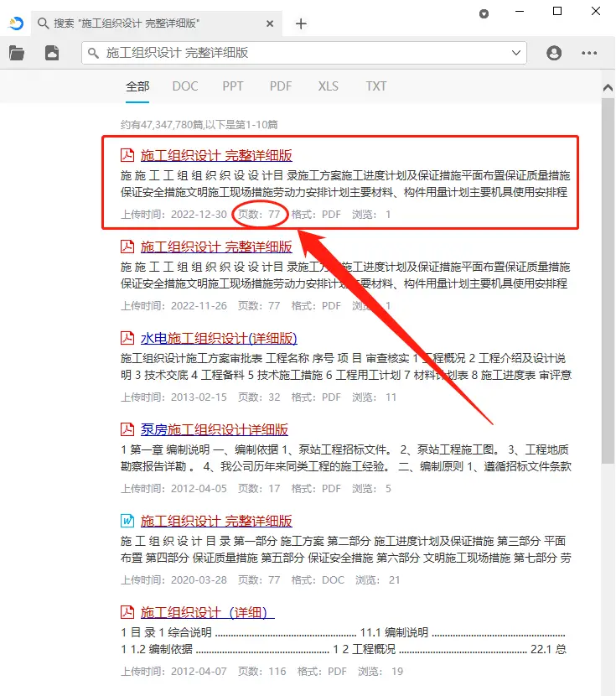Image resolution: width=616 pixels, height=696 pixels.
Task: Switch to the XLS filter tab
Action: [x=329, y=86]
